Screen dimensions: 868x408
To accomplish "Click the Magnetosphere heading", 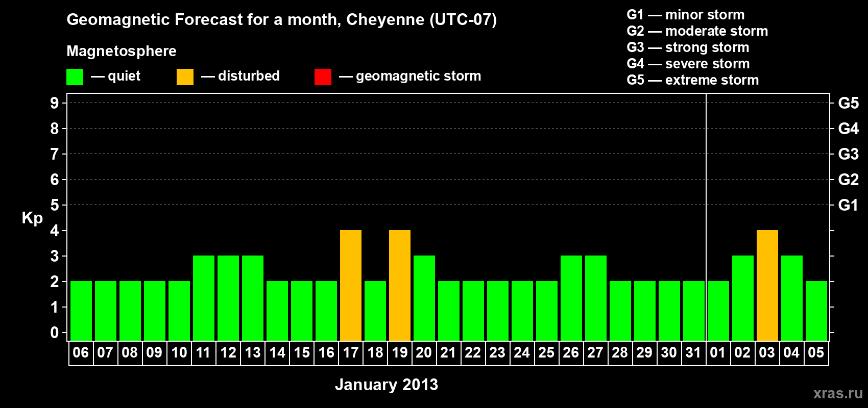I will [x=122, y=51].
